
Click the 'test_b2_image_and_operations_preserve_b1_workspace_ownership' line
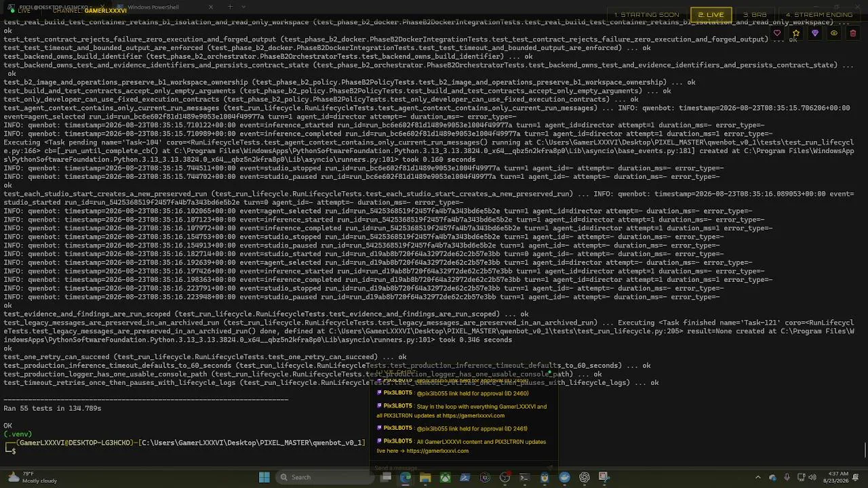pos(349,82)
